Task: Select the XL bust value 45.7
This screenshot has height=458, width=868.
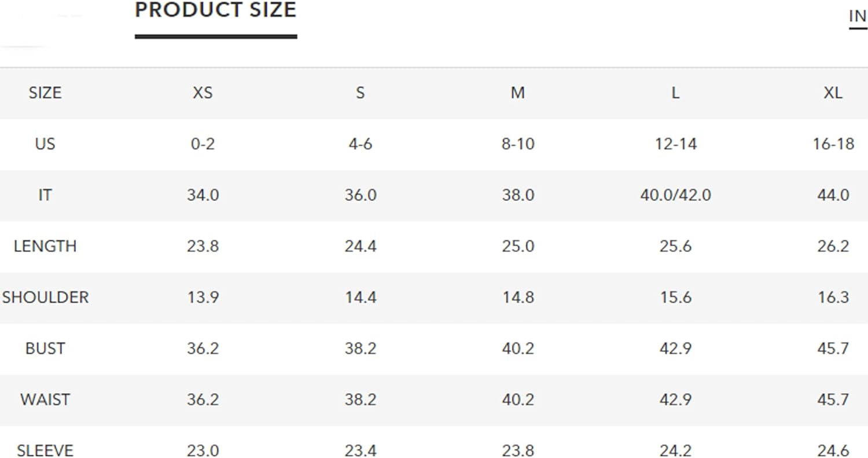Action: point(833,348)
